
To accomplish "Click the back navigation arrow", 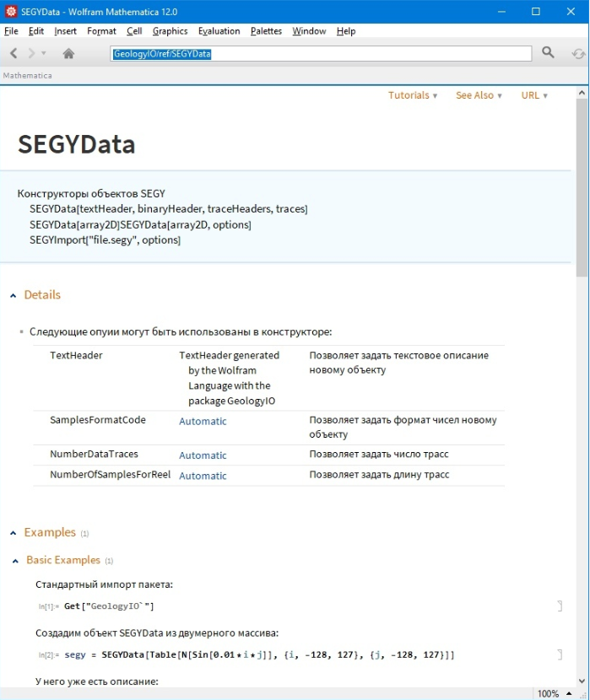I will click(x=14, y=53).
